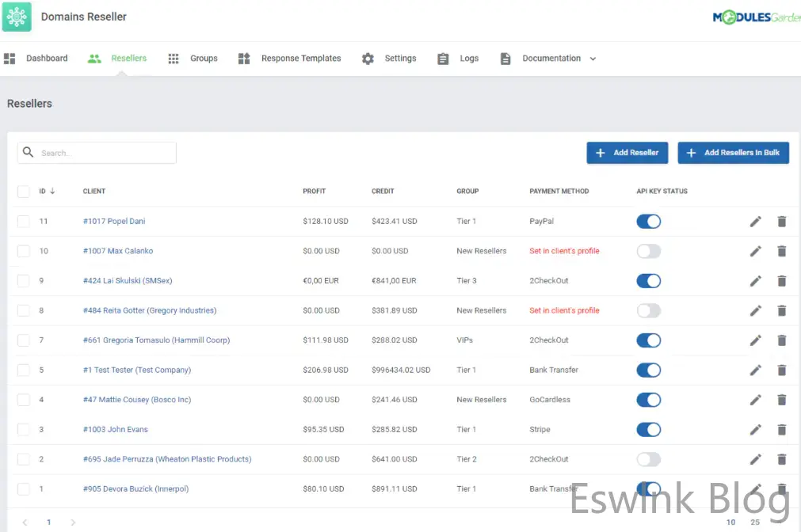Delete Jade Peruzza reseller with trash icon
This screenshot has height=532, width=801.
[x=782, y=459]
